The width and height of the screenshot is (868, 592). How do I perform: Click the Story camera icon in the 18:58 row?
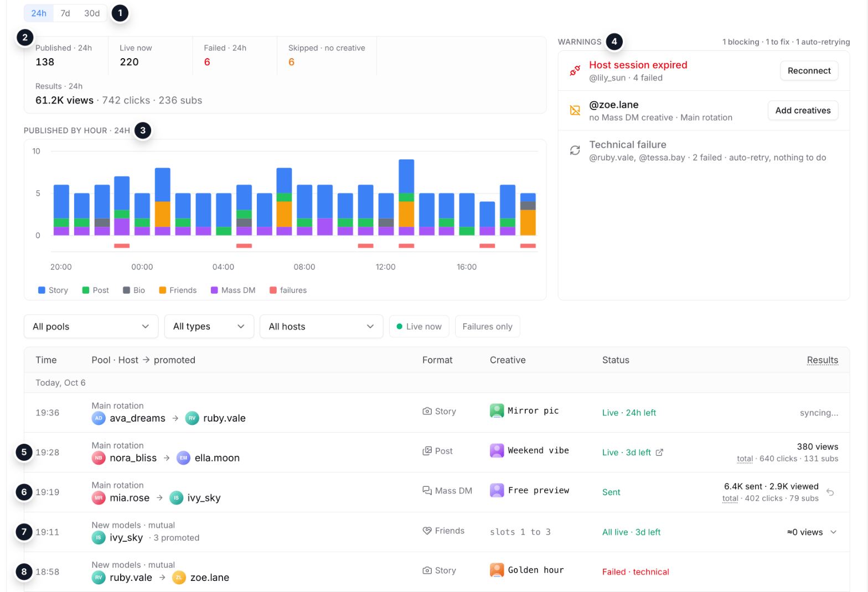pyautogui.click(x=427, y=570)
